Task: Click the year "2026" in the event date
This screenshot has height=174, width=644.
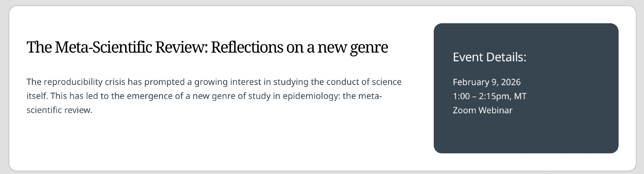Action: tap(511, 82)
